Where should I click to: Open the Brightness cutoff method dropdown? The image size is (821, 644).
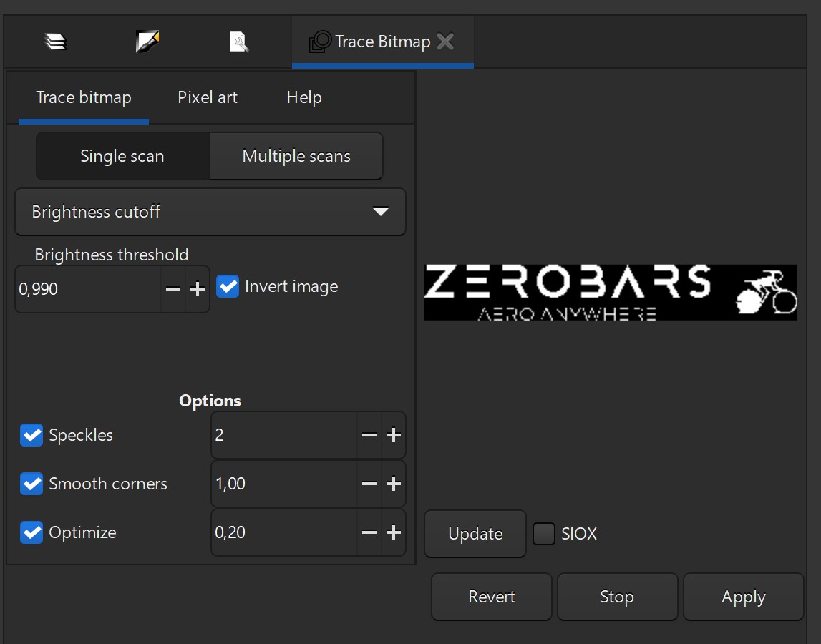210,212
